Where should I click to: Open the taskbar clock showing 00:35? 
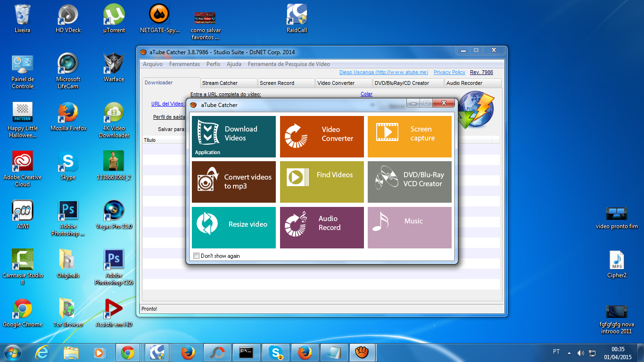point(618,353)
